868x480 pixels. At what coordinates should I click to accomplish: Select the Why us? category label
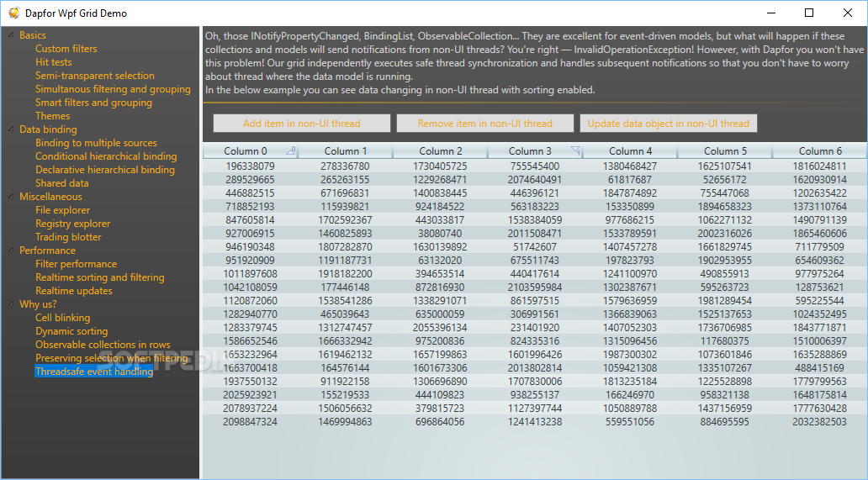[x=38, y=304]
